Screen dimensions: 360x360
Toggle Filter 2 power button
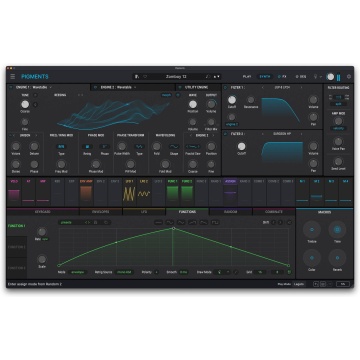(226, 134)
